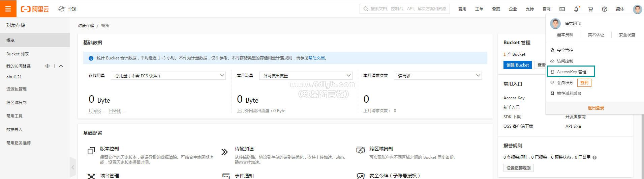
Task: Add access path with plus icon
Action: point(54,66)
